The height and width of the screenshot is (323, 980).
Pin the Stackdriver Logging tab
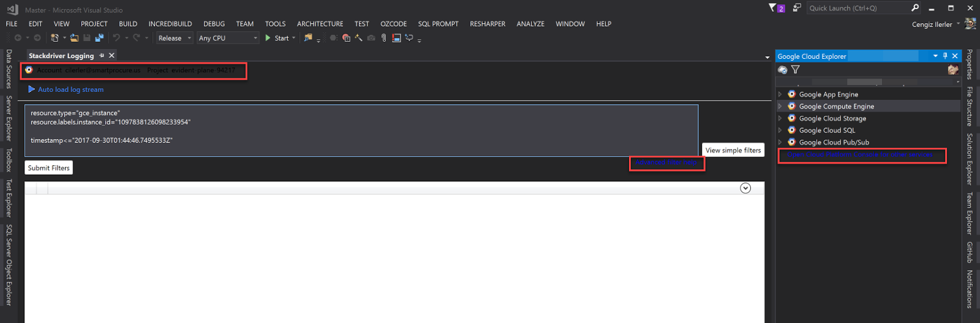click(x=102, y=55)
